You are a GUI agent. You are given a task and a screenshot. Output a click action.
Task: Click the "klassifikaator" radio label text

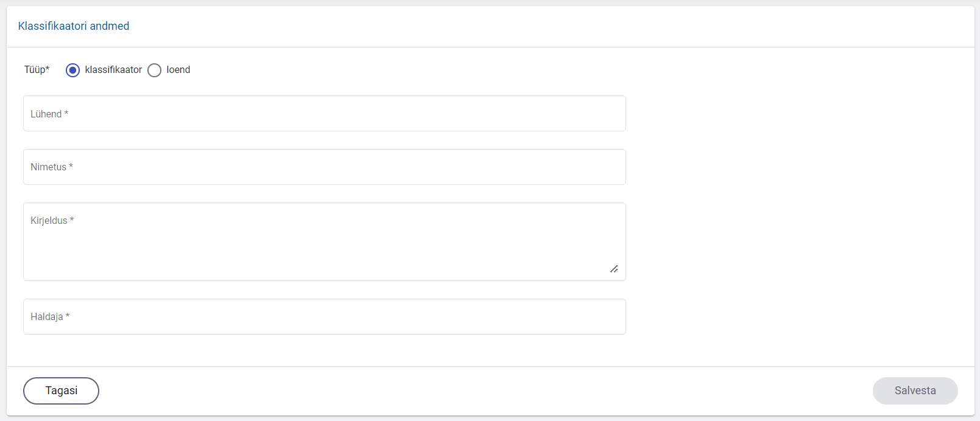point(113,70)
